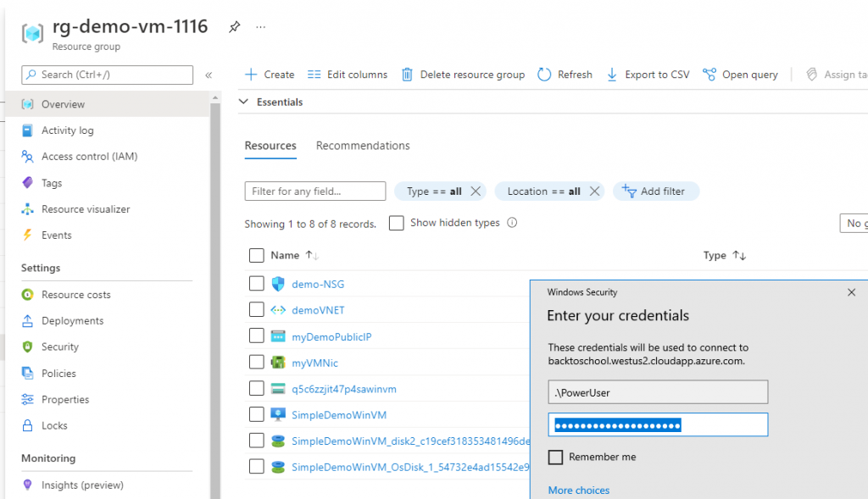Collapse the Essentials section chevron
The image size is (868, 499).
click(244, 102)
